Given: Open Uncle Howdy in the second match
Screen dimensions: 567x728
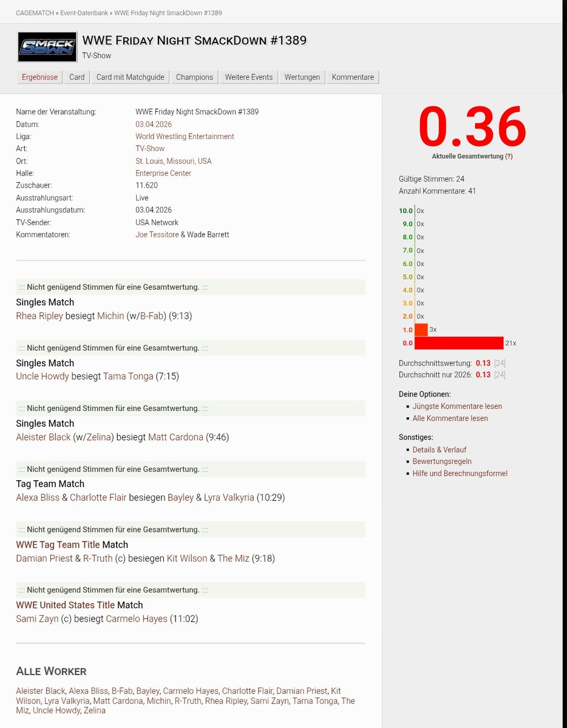Looking at the screenshot, I should tap(42, 376).
